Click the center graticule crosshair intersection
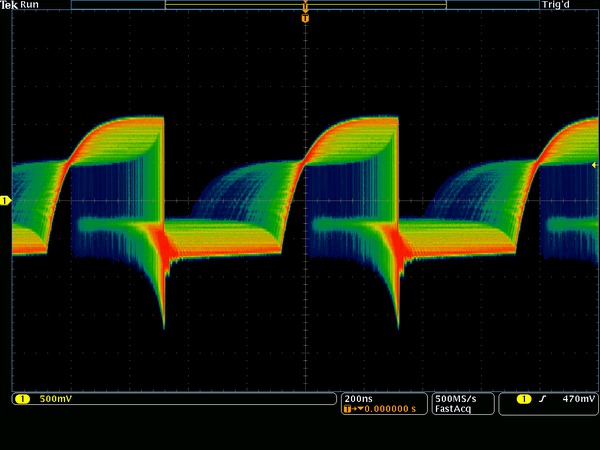 tap(305, 201)
